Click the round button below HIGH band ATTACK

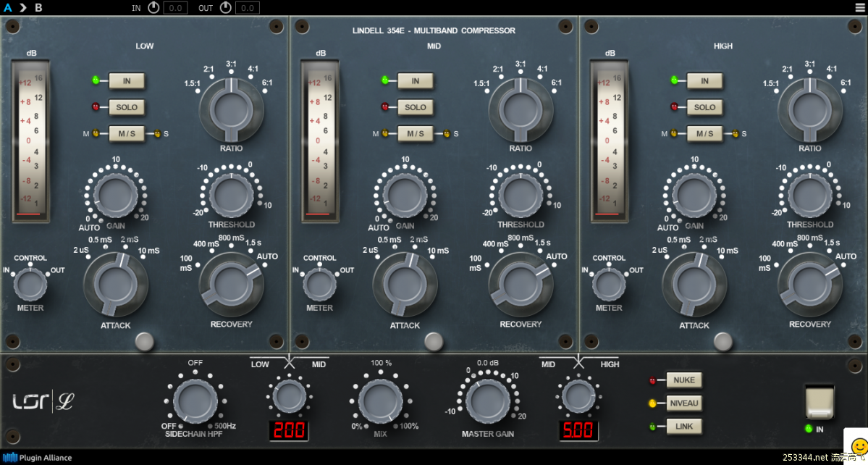click(x=723, y=342)
